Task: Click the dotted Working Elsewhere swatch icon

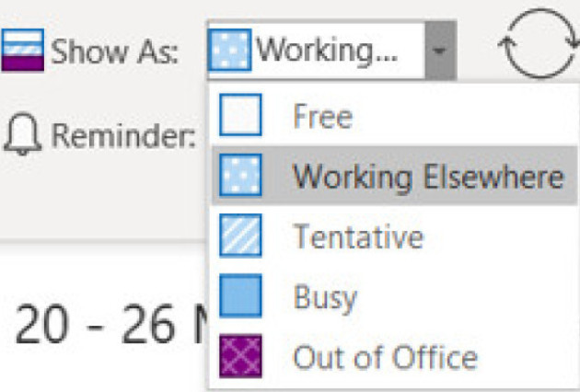Action: pos(241,175)
